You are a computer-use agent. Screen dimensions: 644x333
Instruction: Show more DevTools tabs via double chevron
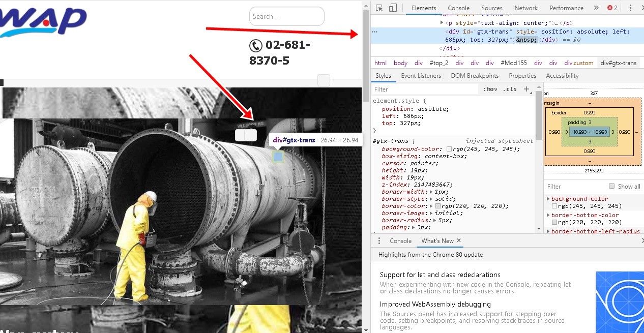click(596, 8)
